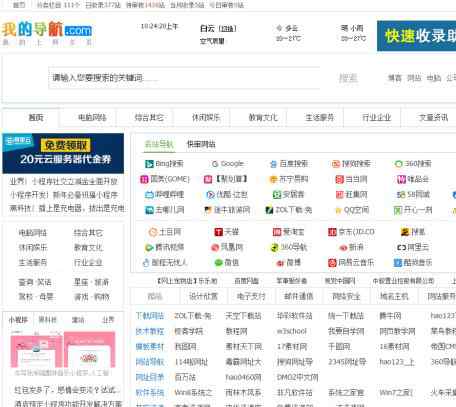Click the 我的导航.com site logo
Image resolution: width=456 pixels, height=407 pixels.
47,33
